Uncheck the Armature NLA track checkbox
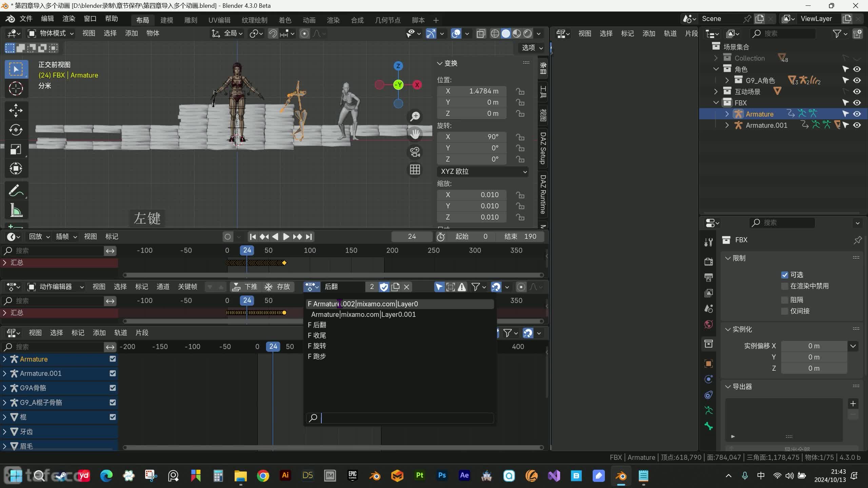The image size is (868, 488). tap(113, 359)
